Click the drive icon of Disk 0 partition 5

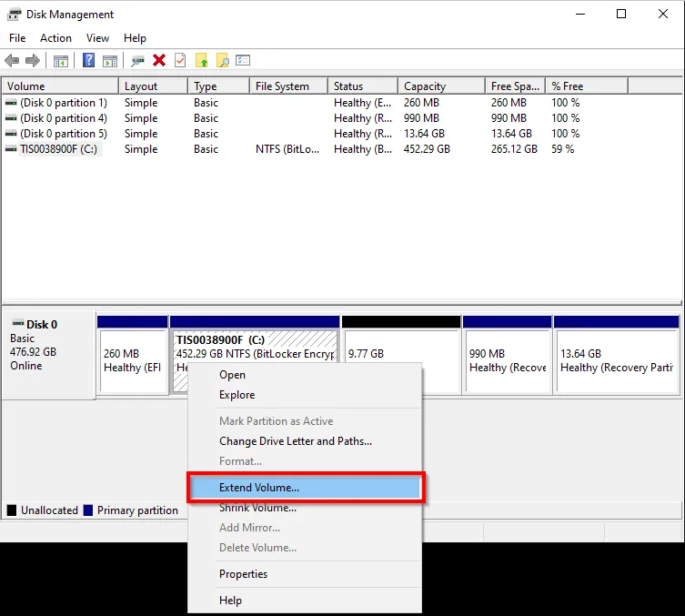tap(11, 133)
